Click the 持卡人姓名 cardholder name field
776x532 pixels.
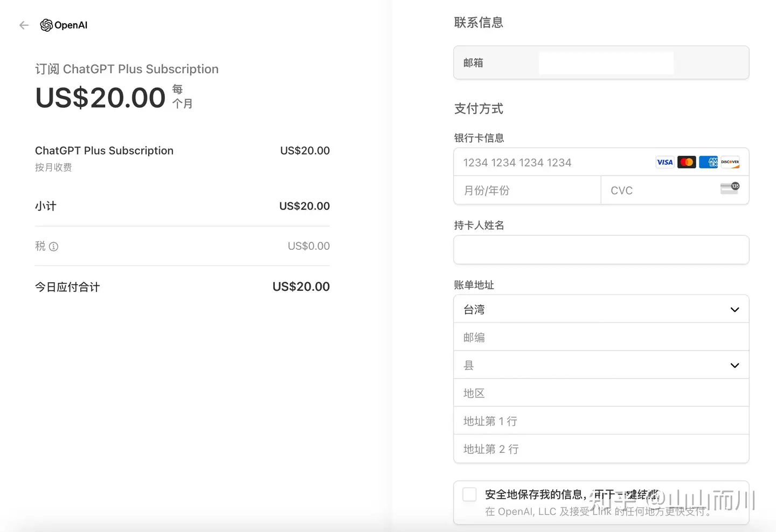tap(601, 250)
